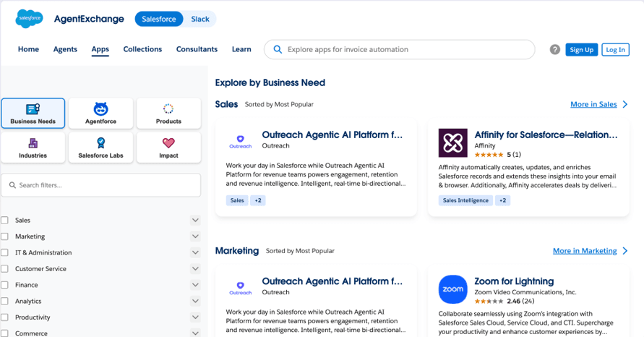Check the Productivity filter checkbox
The height and width of the screenshot is (337, 644).
[x=4, y=317]
